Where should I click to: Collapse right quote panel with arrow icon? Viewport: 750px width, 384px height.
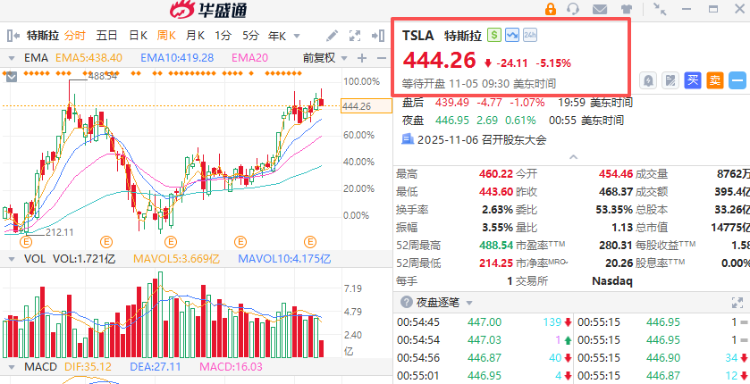click(x=378, y=35)
